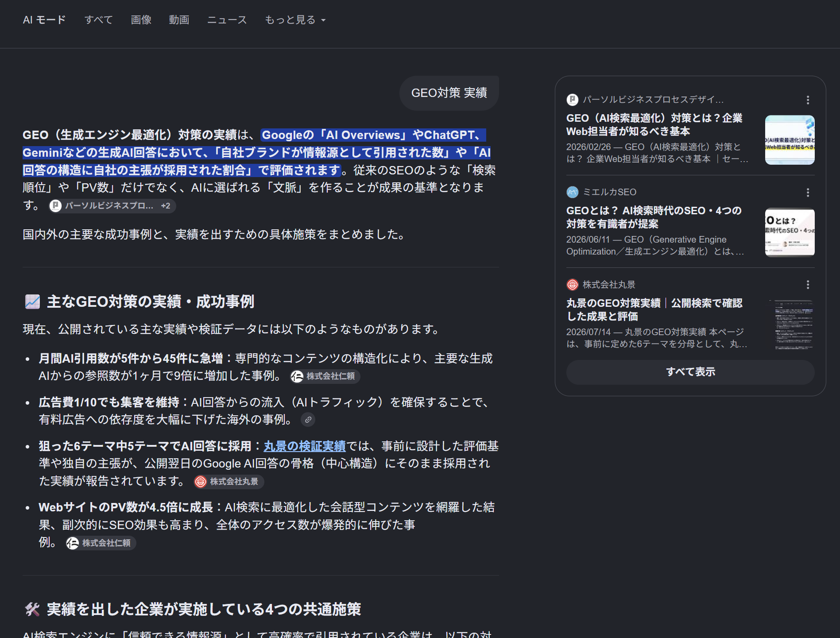
Task: Open GEO（AI検索最適化）対策とは article title
Action: point(654,124)
